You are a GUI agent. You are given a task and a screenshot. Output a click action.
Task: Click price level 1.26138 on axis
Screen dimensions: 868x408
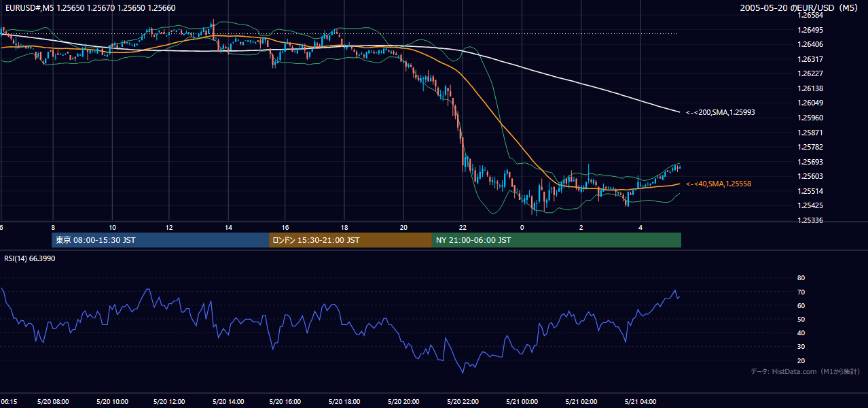pos(810,88)
